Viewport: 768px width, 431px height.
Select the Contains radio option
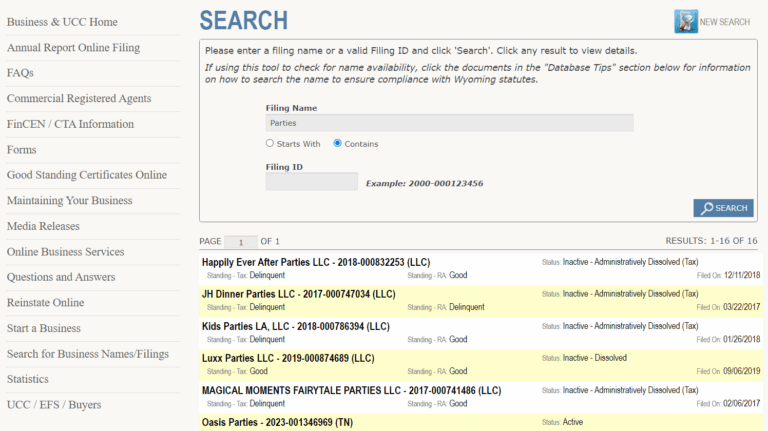click(x=338, y=144)
